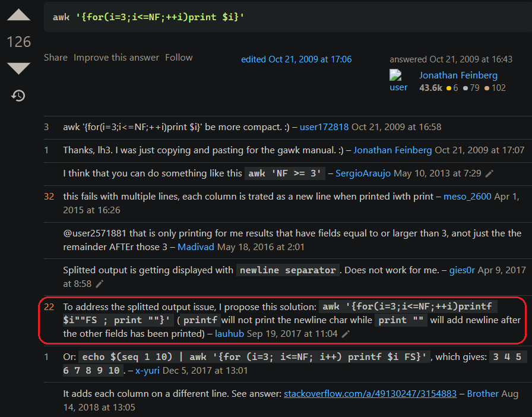Image resolution: width=532 pixels, height=417 pixels.
Task: Click edit pencil icon on lauhub's comment
Action: [x=346, y=334]
